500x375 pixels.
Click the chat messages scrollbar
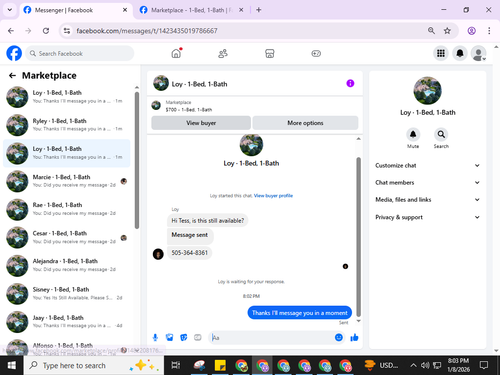point(359,237)
